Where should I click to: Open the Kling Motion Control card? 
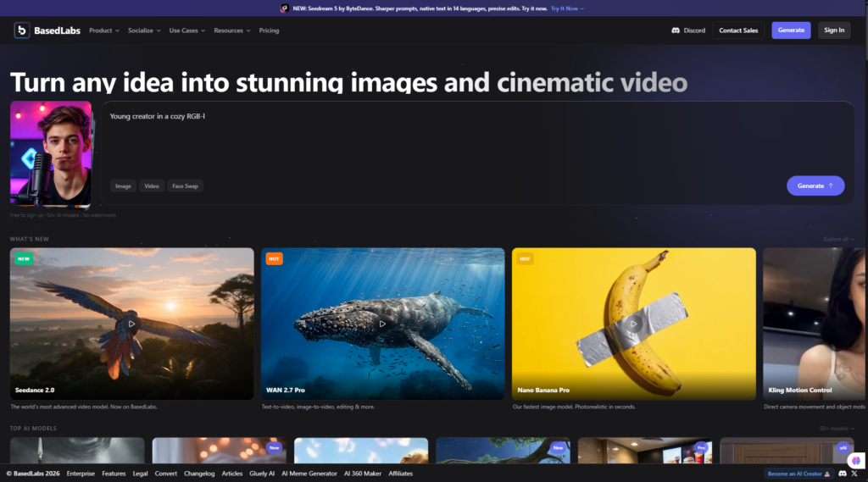point(815,324)
